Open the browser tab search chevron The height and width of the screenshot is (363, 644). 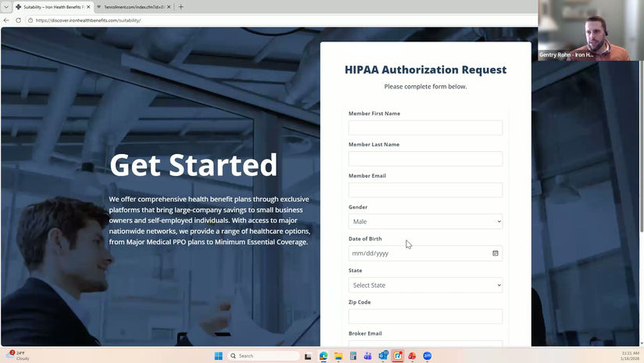5,7
